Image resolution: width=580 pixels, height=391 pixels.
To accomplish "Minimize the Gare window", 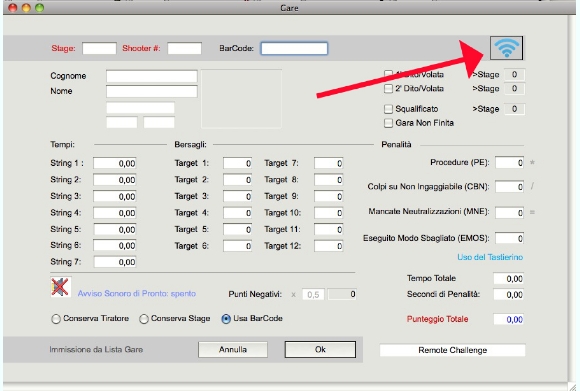I will pos(26,8).
